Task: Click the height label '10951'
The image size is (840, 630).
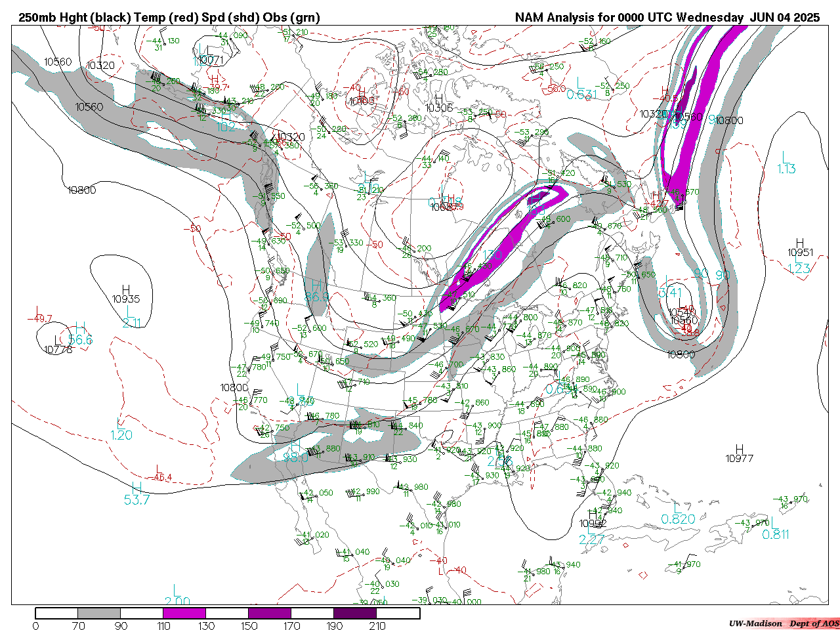Action: point(801,253)
